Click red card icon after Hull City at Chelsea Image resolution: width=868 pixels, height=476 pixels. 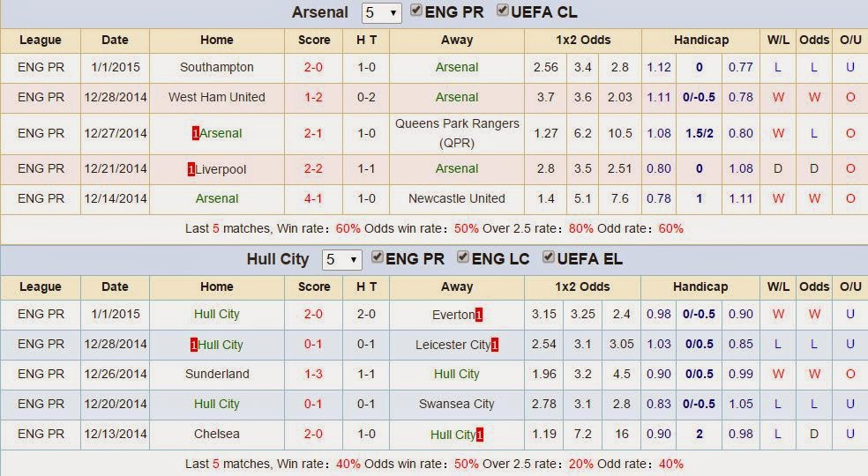[x=479, y=435]
